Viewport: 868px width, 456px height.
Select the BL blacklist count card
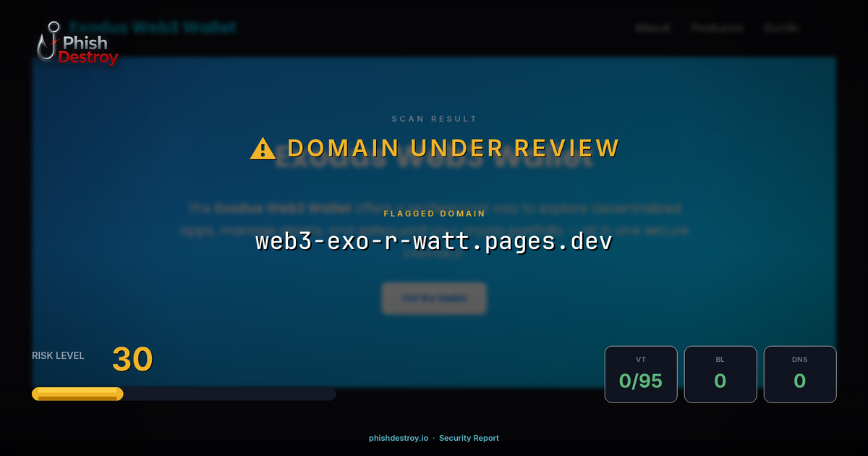tap(720, 374)
